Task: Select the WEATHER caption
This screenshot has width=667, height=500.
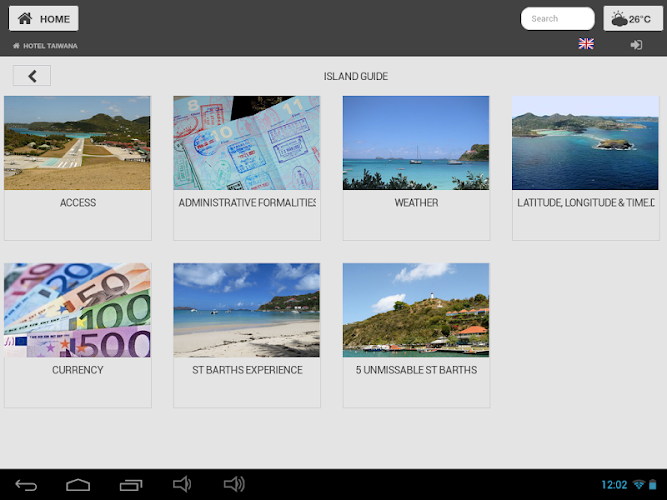Action: pos(416,203)
